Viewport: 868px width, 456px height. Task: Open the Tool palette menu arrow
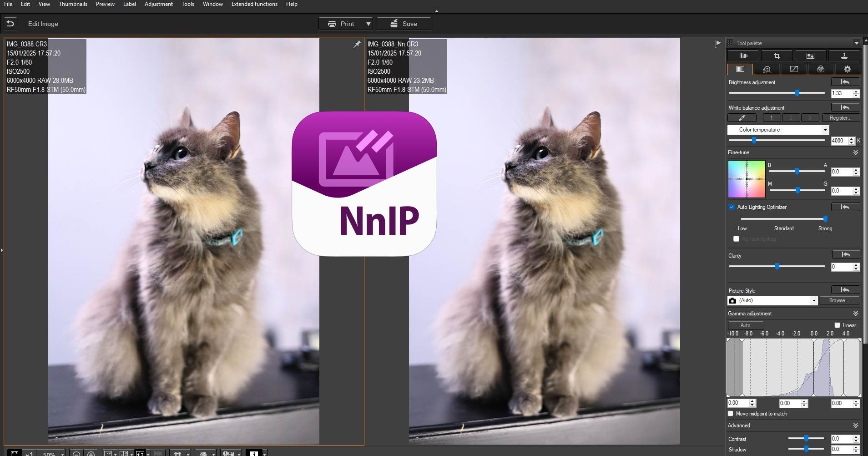[x=856, y=43]
